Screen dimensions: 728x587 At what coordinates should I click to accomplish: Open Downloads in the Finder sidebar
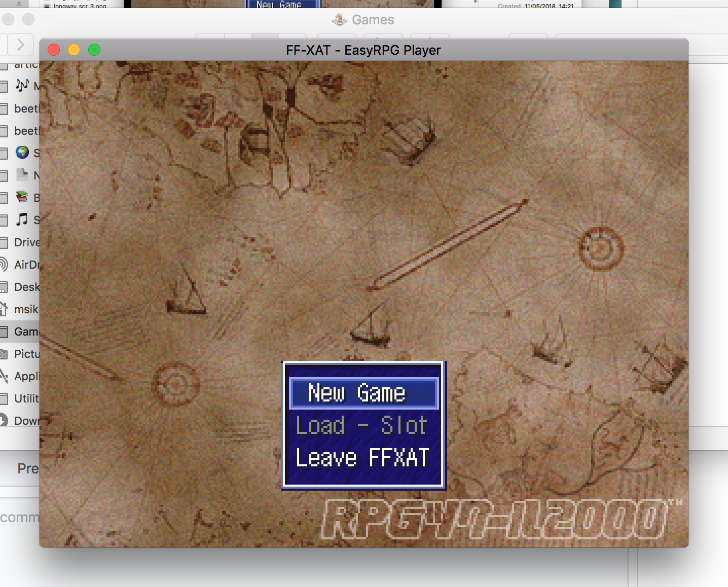click(20, 421)
